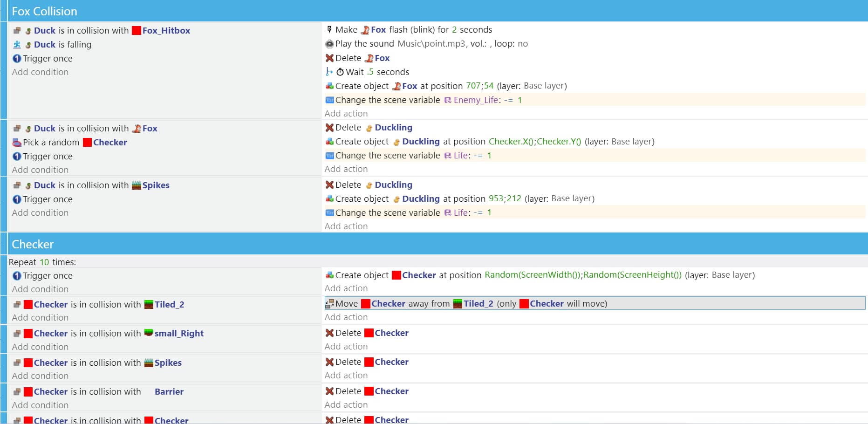Click the variable icon beside Enemy_Life change
Image resolution: width=868 pixels, height=424 pixels.
point(329,100)
